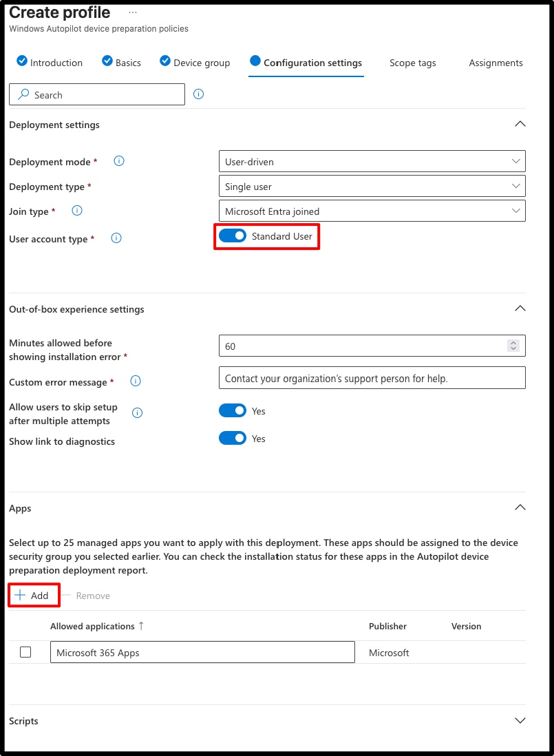Image resolution: width=554 pixels, height=756 pixels.
Task: Toggle Allow users to skip setup switch
Action: [x=232, y=411]
